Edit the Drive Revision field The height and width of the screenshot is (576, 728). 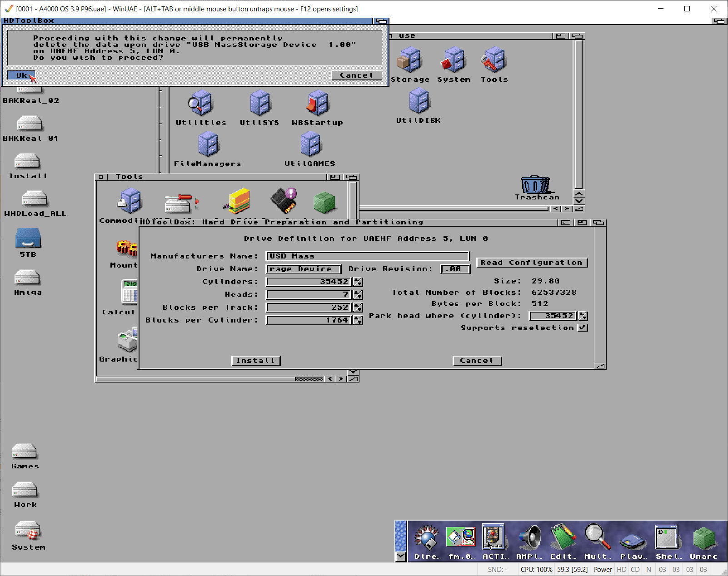455,269
